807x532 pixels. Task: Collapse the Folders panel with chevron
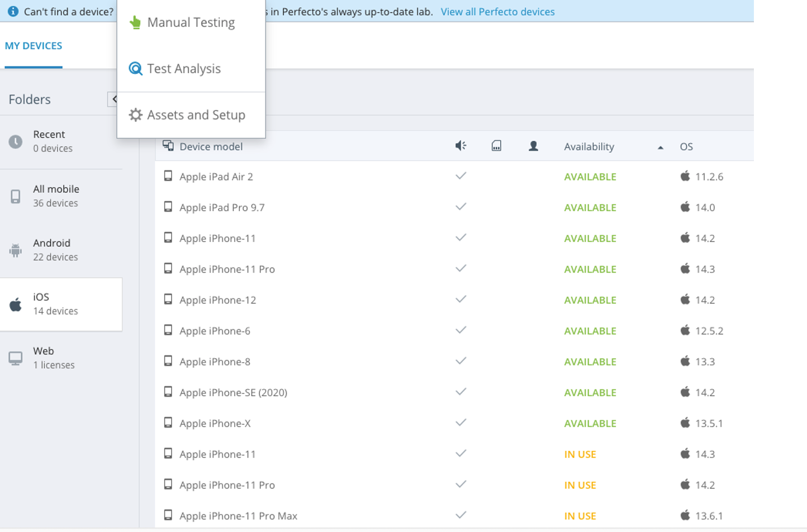[x=113, y=99]
